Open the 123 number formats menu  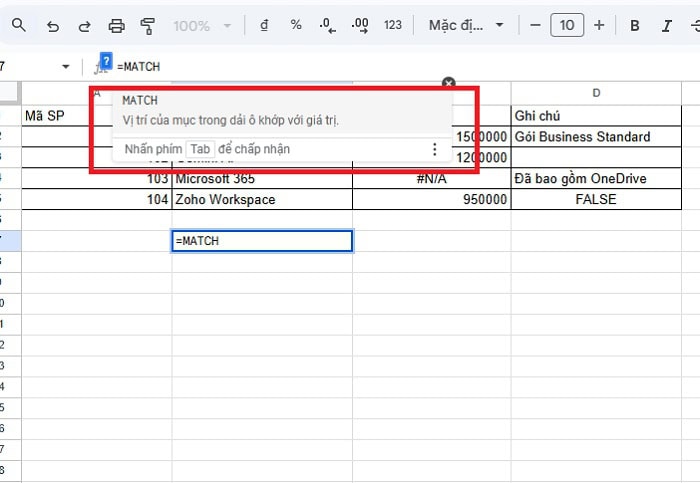393,25
